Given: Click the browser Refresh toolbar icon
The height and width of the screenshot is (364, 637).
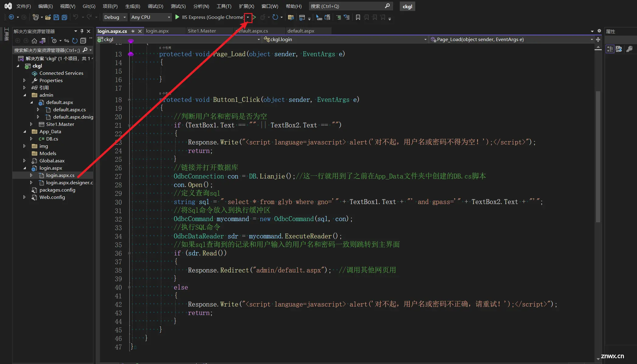Looking at the screenshot, I should click(275, 17).
